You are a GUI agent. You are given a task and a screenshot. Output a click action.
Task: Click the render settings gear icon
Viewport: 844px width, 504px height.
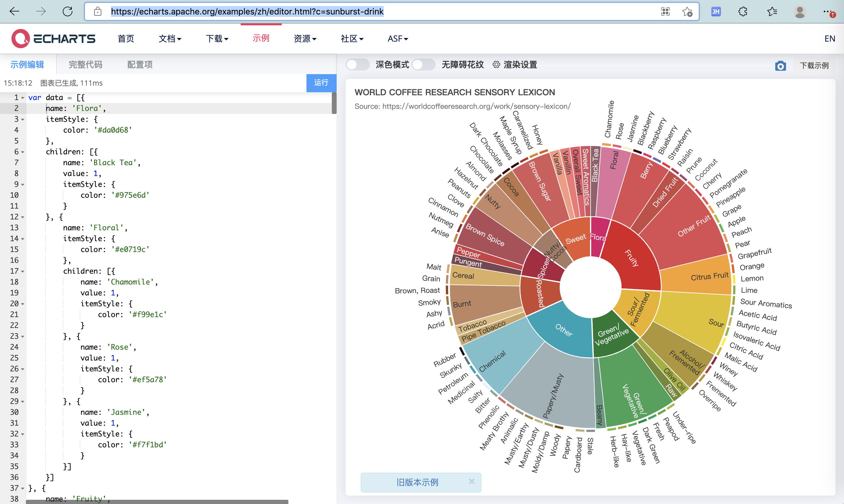(496, 65)
